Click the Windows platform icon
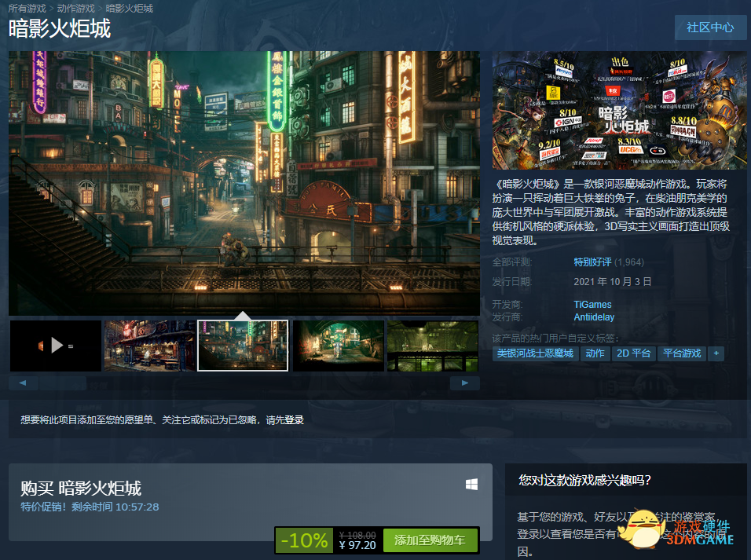This screenshot has height=560, width=751. click(471, 485)
